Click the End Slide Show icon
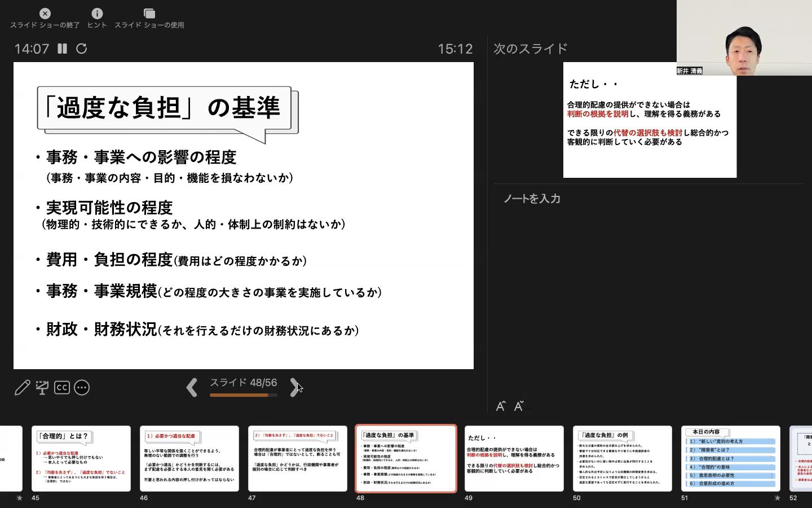Image resolution: width=812 pixels, height=508 pixels. click(45, 14)
